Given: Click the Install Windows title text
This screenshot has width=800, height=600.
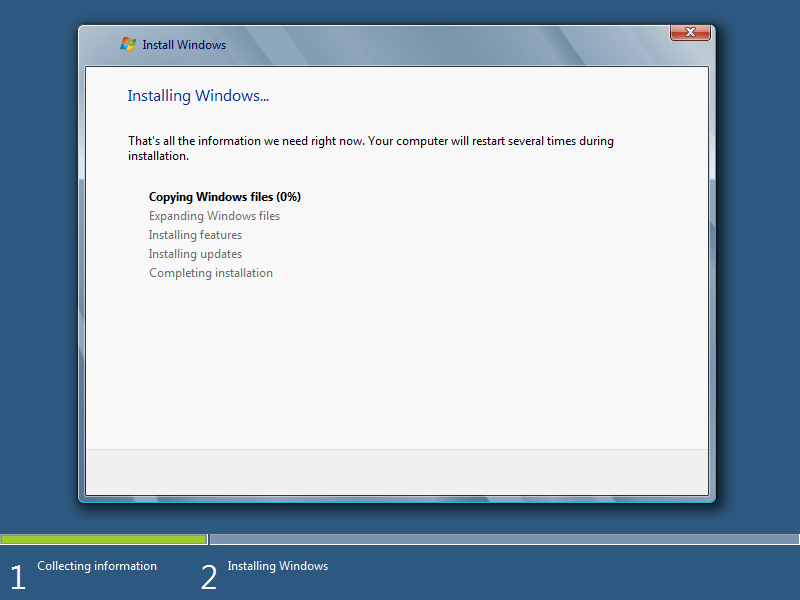Looking at the screenshot, I should [183, 44].
